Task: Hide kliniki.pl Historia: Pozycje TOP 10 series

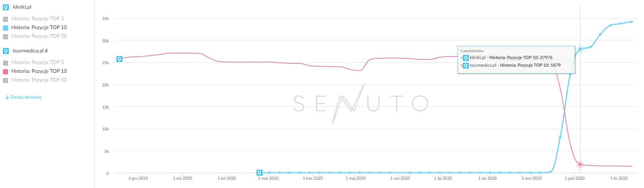Action: [x=39, y=27]
